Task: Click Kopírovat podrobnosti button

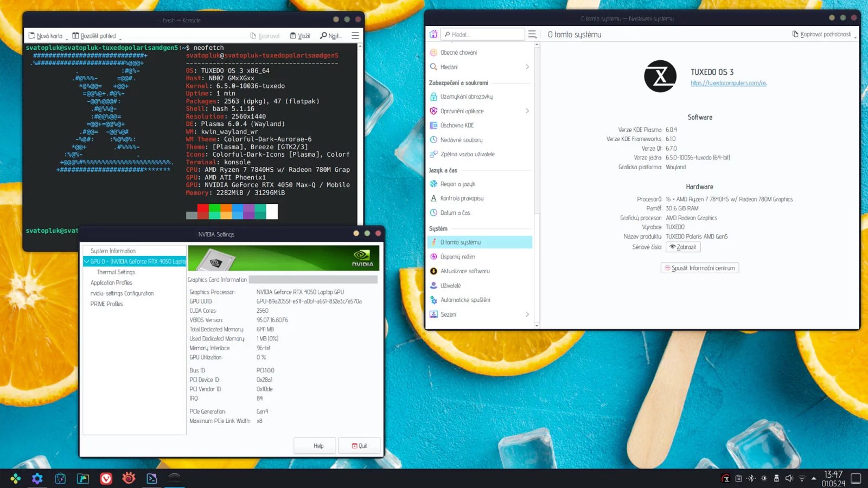Action: pyautogui.click(x=821, y=34)
